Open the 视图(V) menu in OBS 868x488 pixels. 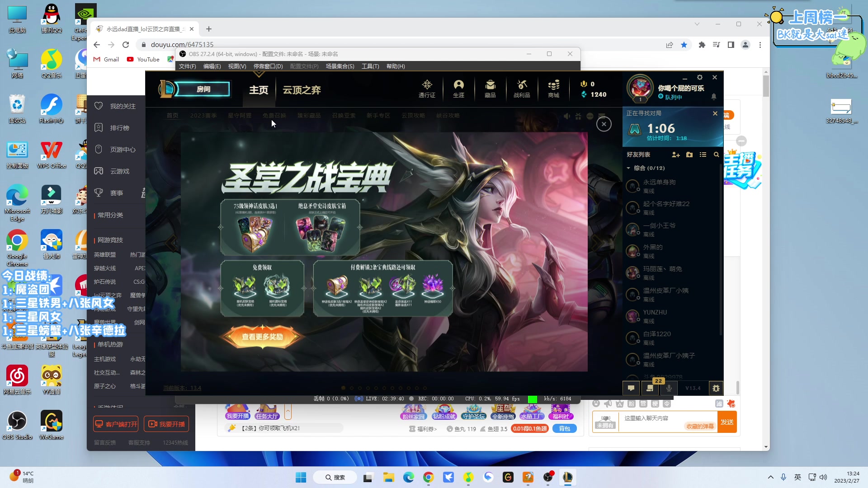(x=237, y=66)
